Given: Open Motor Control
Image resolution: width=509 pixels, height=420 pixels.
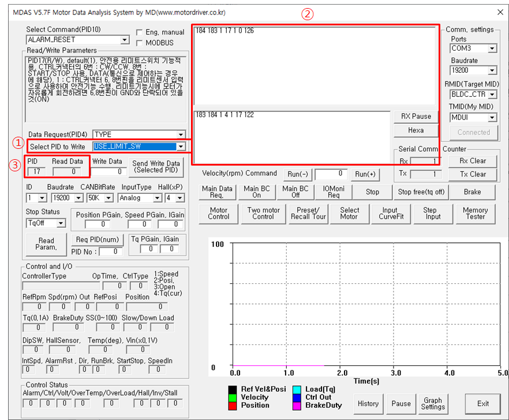Looking at the screenshot, I should point(219,213).
